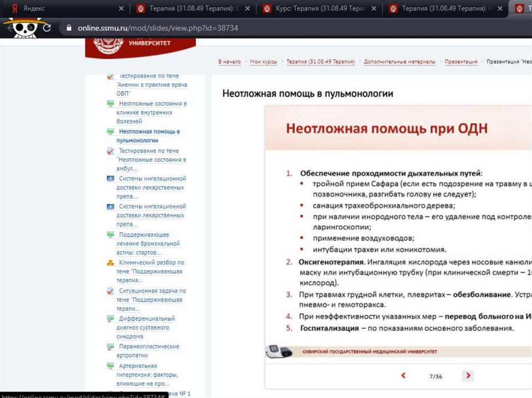Screen dimensions: 532x398
Task: Click text Госпитализация on the slide
Action: click(329, 328)
